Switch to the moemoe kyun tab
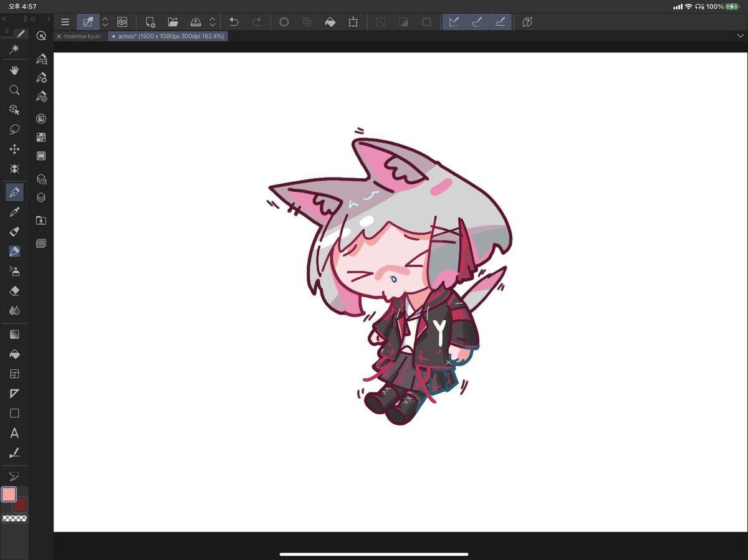 pyautogui.click(x=82, y=36)
